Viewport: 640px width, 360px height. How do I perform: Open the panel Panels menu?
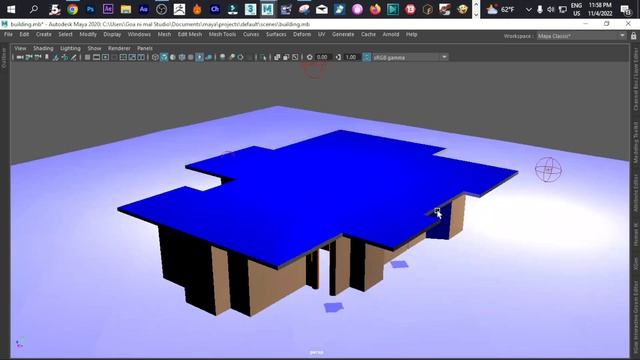click(145, 48)
